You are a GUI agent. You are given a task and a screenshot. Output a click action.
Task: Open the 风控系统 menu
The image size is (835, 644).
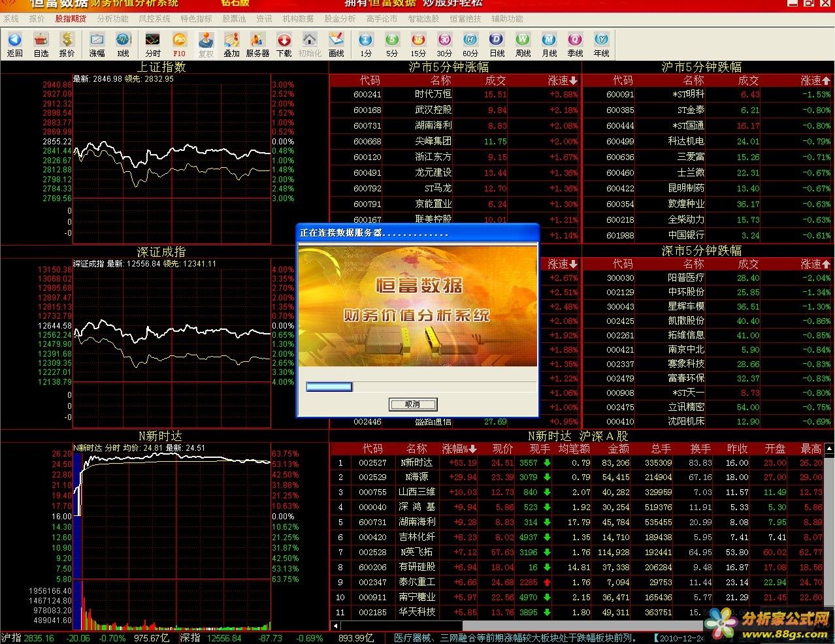[154, 19]
